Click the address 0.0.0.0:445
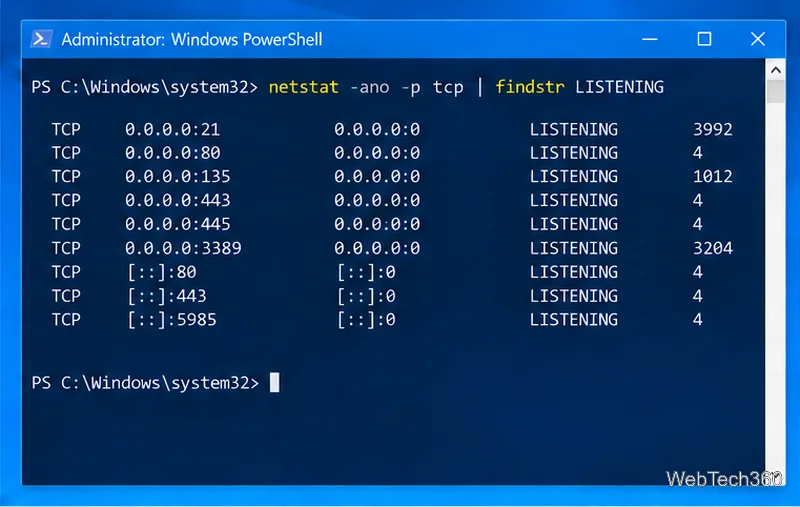 [x=178, y=224]
